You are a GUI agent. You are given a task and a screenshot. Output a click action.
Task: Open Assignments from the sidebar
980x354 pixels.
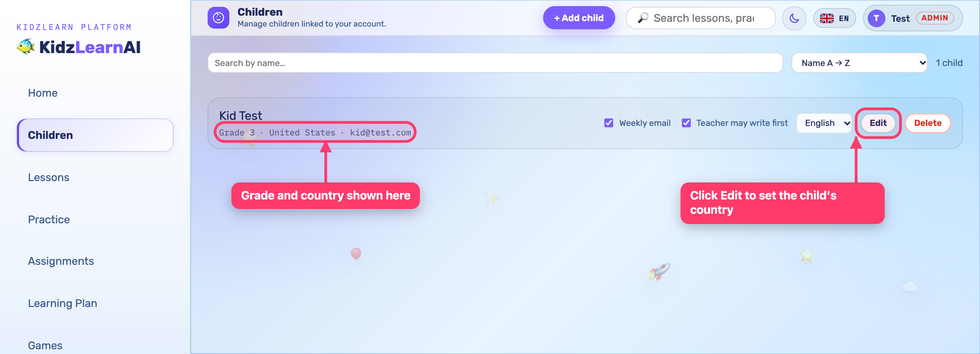(x=95, y=261)
